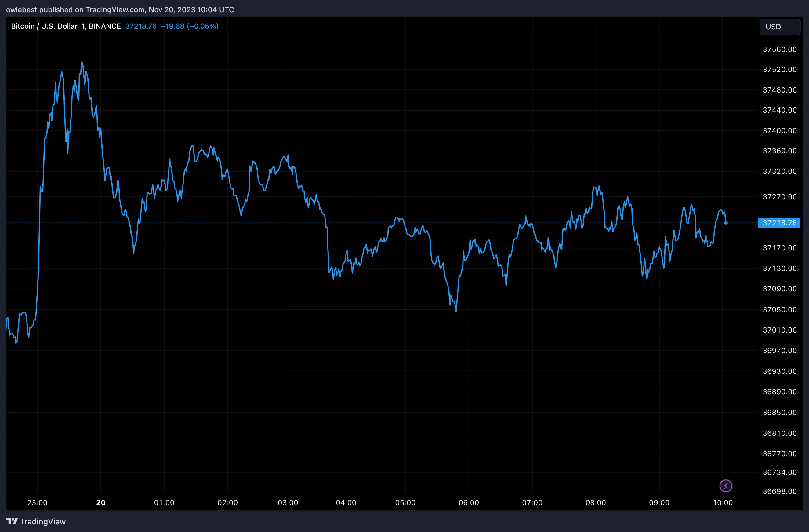The image size is (809, 532).
Task: Click the blue price value 37218.76 in the legend
Action: [141, 26]
